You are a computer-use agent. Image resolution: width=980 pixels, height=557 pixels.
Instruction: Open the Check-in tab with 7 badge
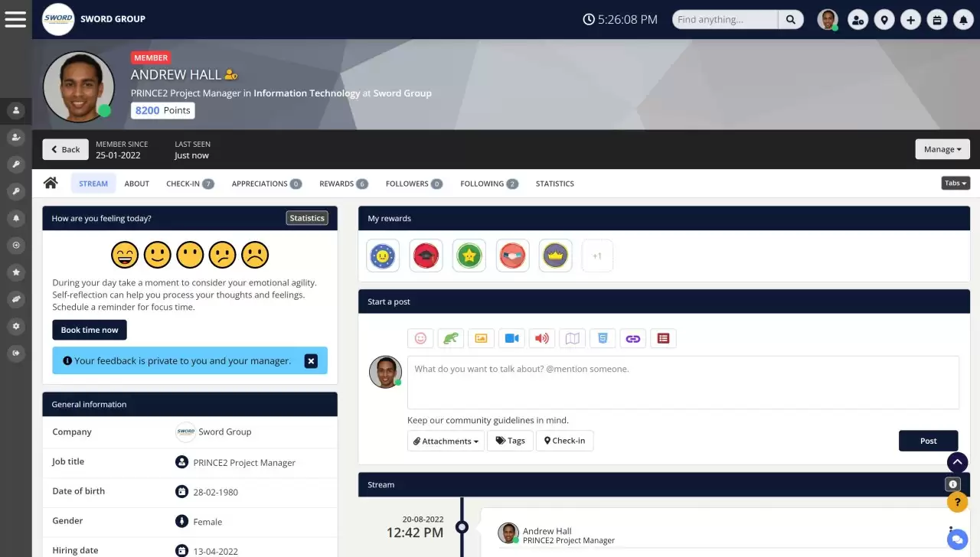click(x=190, y=183)
